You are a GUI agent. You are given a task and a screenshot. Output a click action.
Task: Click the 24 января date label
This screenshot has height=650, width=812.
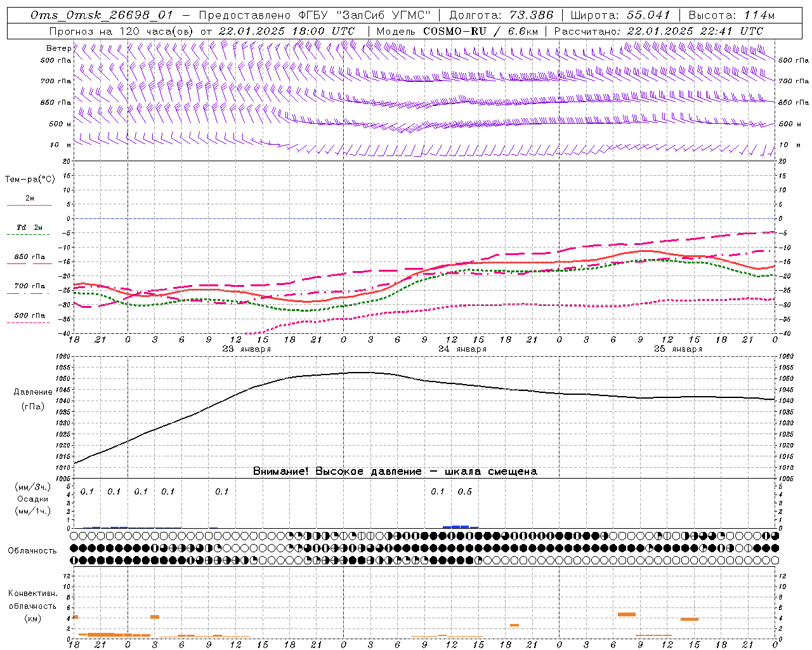point(462,349)
